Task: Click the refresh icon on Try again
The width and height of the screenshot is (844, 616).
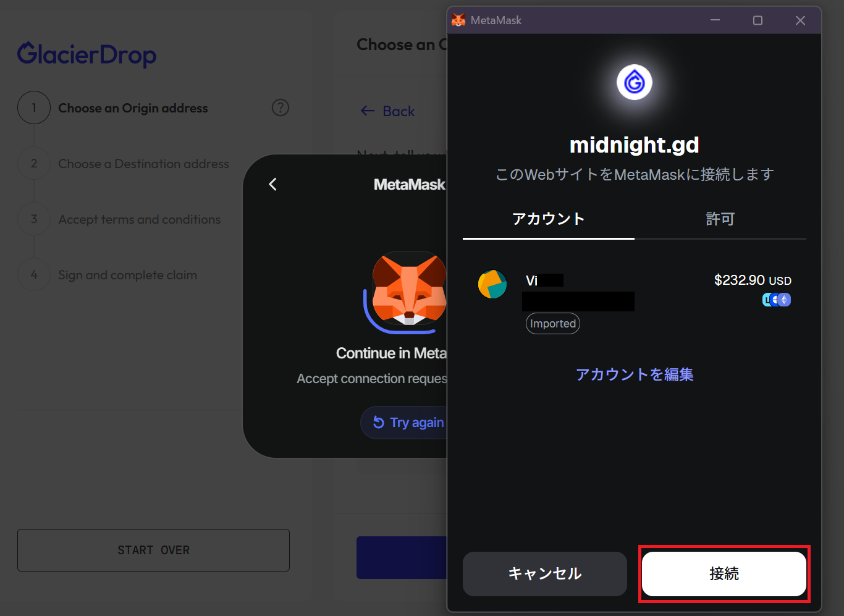Action: click(x=379, y=423)
